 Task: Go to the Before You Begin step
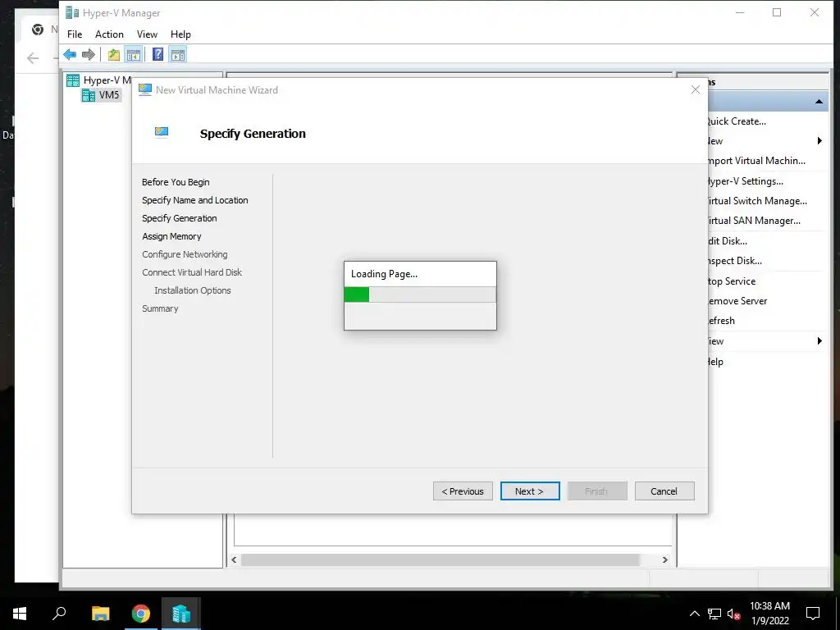click(x=176, y=182)
